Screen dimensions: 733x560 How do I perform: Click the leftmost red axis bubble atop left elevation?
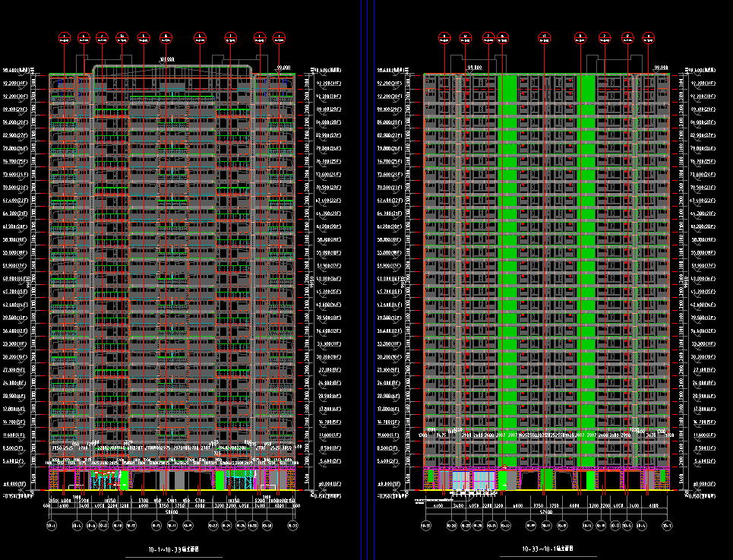pyautogui.click(x=65, y=36)
